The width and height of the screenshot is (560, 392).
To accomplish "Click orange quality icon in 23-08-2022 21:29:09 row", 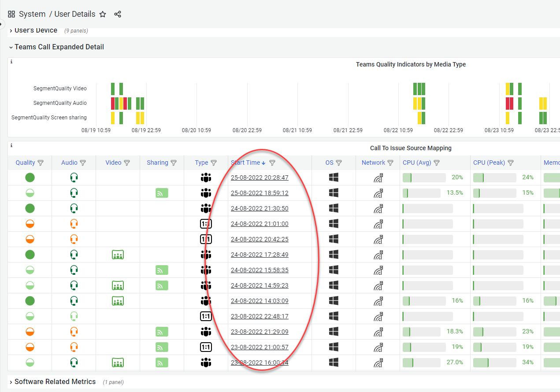I will [30, 332].
